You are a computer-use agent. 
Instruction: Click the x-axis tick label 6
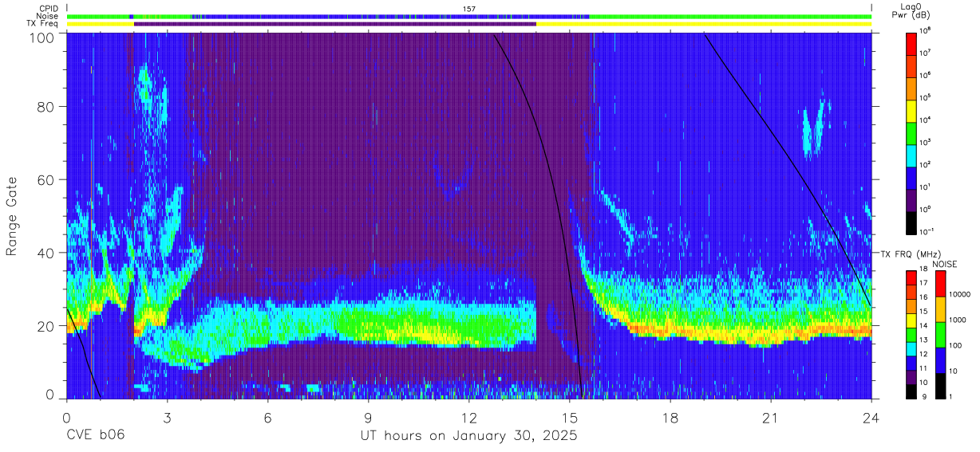click(268, 418)
